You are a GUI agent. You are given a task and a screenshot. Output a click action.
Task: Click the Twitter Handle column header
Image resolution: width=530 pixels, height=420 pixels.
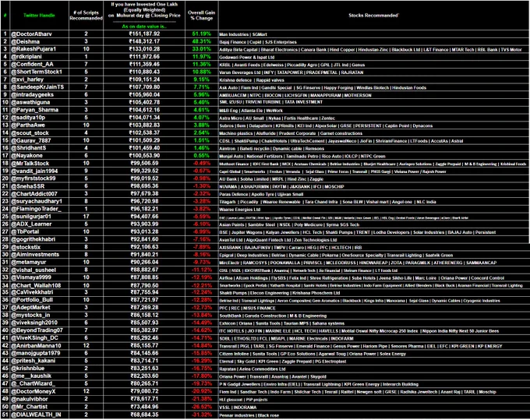(x=39, y=16)
